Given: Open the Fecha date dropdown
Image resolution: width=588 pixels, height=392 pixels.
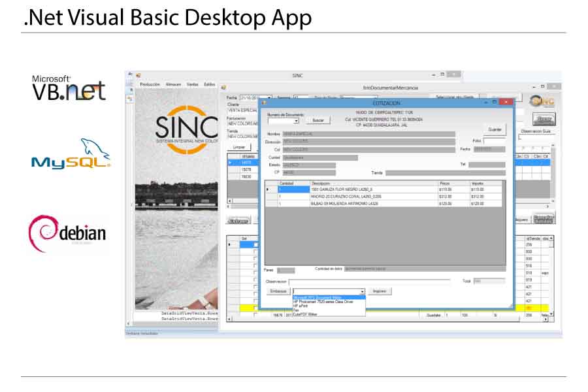Looking at the screenshot, I should [x=269, y=97].
